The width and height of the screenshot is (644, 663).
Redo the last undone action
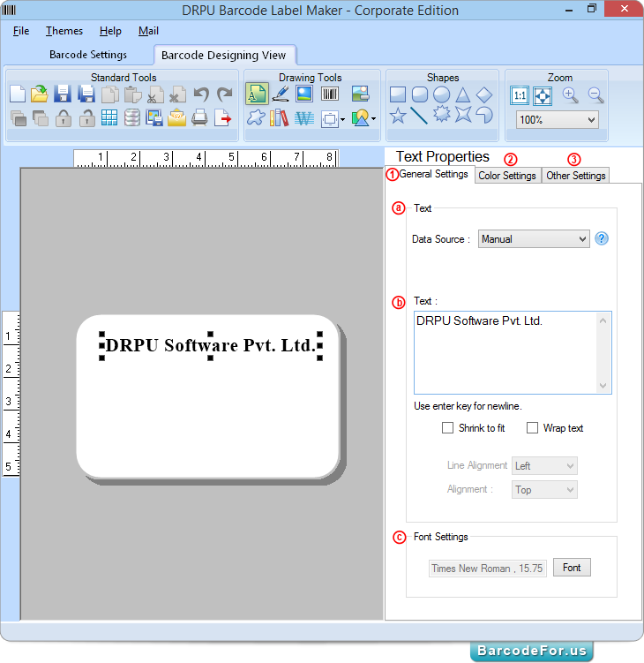pos(224,94)
